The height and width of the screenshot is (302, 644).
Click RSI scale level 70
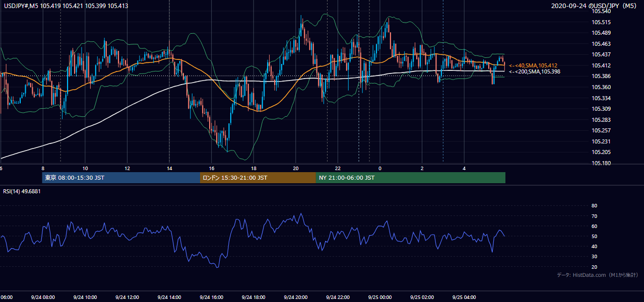point(594,216)
